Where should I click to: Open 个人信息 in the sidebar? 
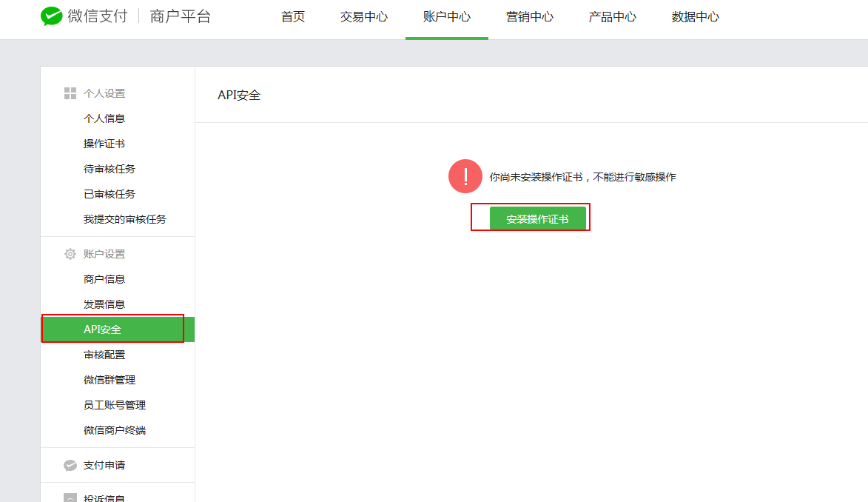tap(104, 118)
